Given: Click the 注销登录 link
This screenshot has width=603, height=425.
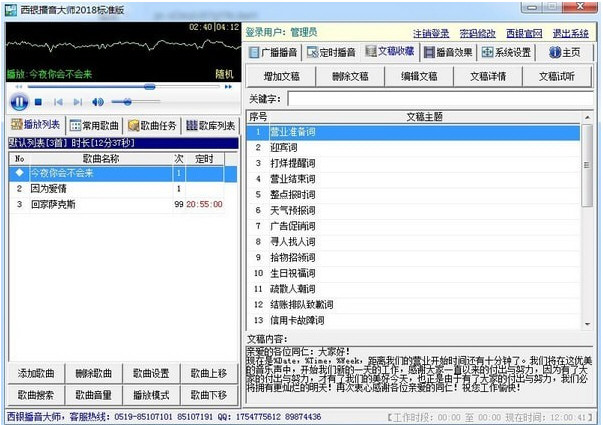Looking at the screenshot, I should [431, 33].
